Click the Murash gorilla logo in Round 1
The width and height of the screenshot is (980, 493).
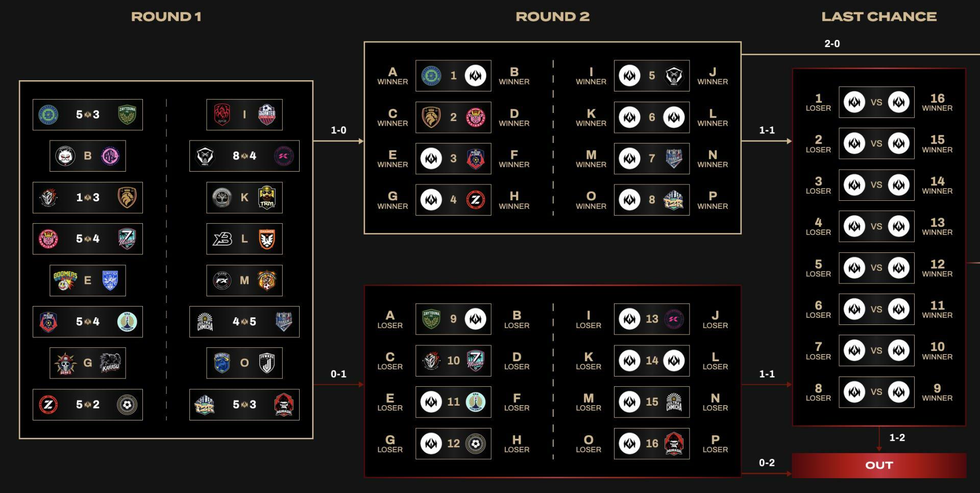tap(284, 405)
